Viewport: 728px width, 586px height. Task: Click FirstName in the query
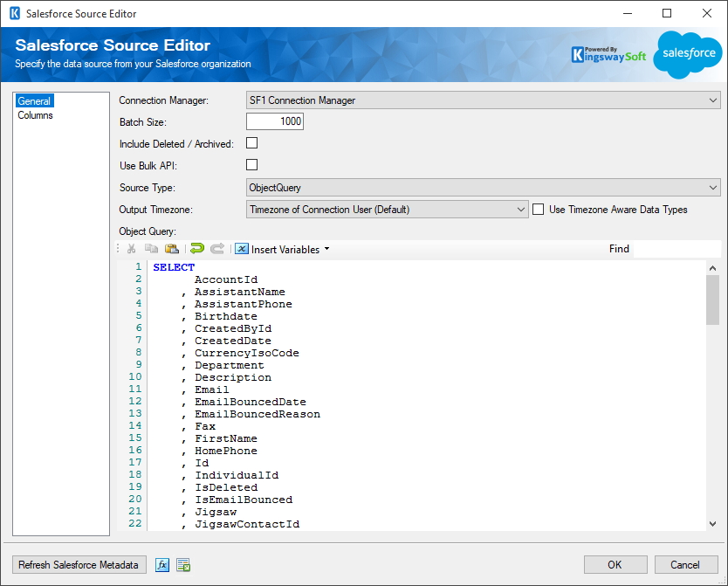click(x=226, y=438)
